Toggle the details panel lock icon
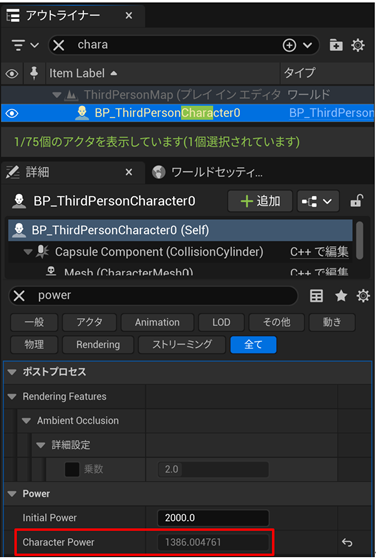 tap(356, 201)
